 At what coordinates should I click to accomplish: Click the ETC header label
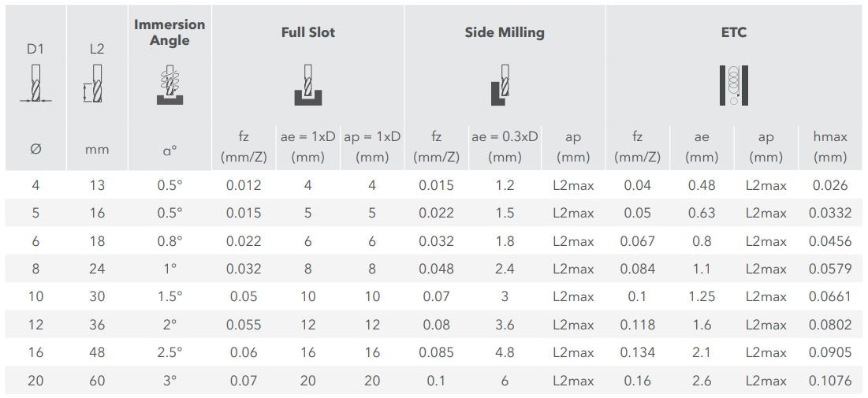pos(733,33)
